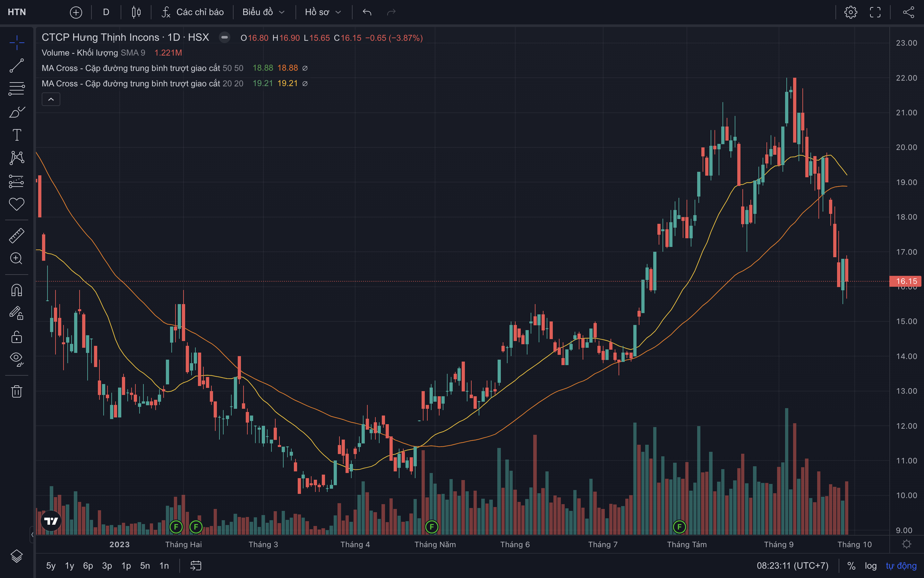Screen dimensions: 924x578
Task: Open the F event marker near Tháng Năm
Action: pyautogui.click(x=432, y=527)
